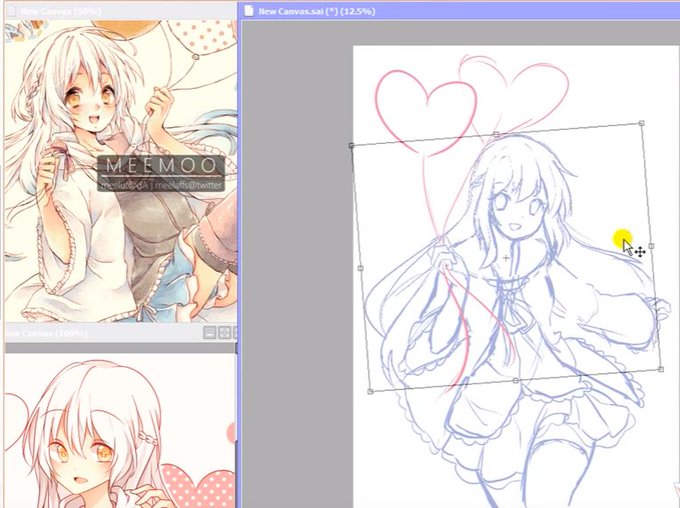Click the bottom-left transform corner handle
The image size is (680, 508).
coord(370,392)
